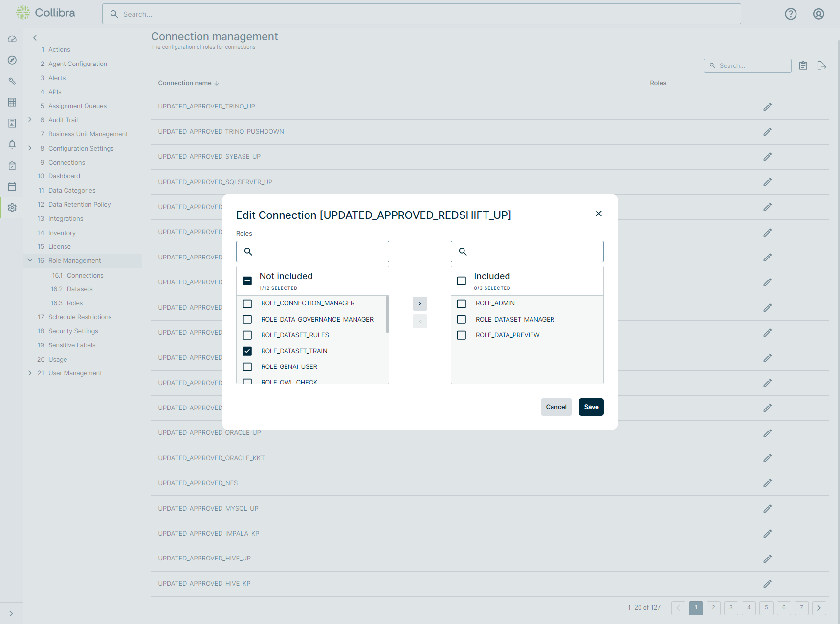Image resolution: width=840 pixels, height=624 pixels.
Task: Edit UPDATED_APPROVED_TRINO_UP connection pencil icon
Action: tap(768, 107)
